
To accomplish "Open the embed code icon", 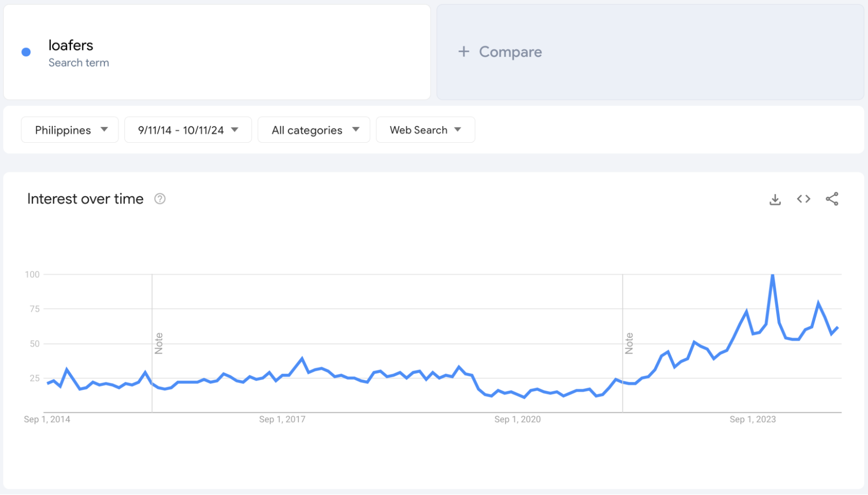I will click(804, 199).
